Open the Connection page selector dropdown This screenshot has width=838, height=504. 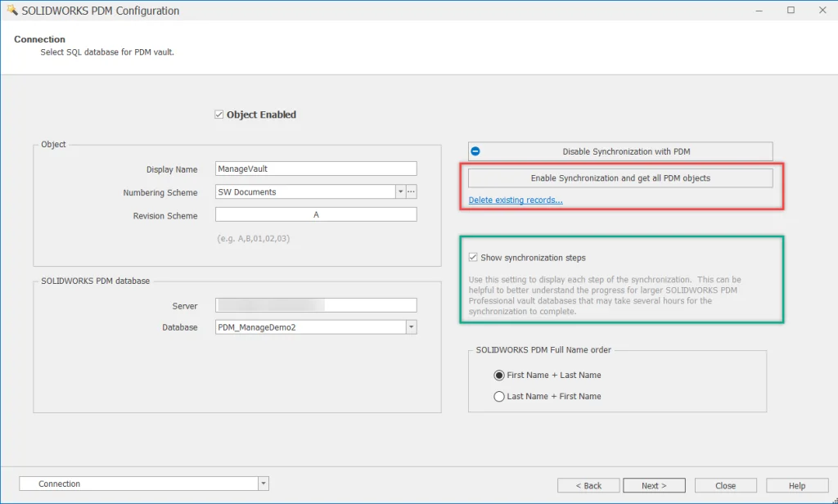(263, 484)
